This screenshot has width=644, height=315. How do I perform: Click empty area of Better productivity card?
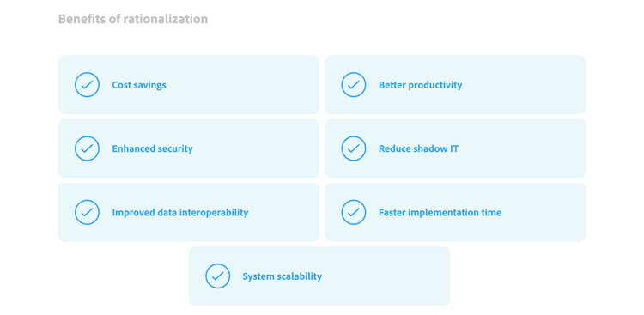coord(526,85)
